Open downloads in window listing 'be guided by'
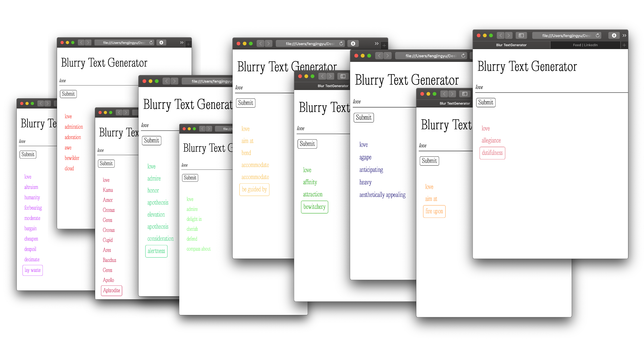 (353, 44)
